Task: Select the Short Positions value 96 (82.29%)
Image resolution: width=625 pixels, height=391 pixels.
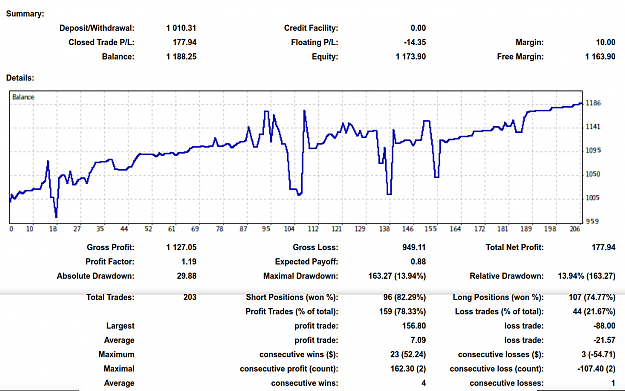Action: click(405, 297)
